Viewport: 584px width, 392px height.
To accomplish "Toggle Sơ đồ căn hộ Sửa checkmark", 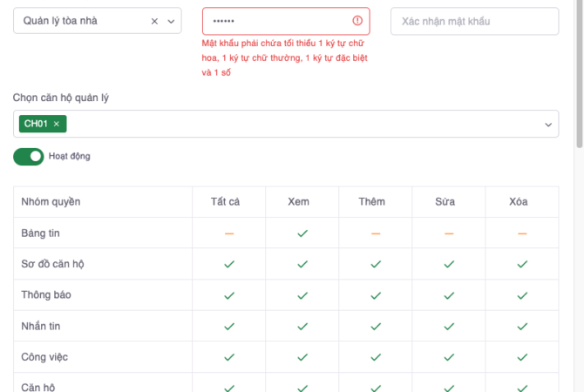I will click(449, 264).
